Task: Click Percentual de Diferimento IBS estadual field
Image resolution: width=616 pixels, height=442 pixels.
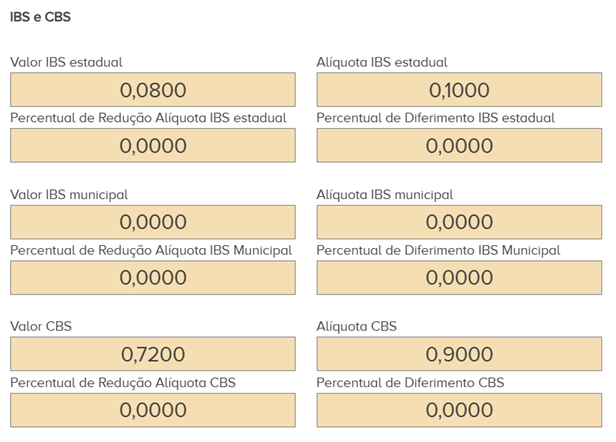Action: click(459, 146)
